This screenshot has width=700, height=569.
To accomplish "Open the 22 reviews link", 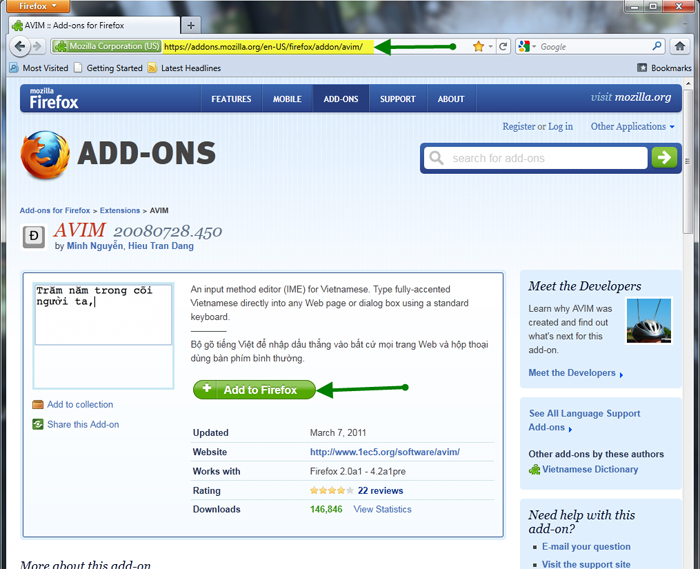I will point(380,490).
